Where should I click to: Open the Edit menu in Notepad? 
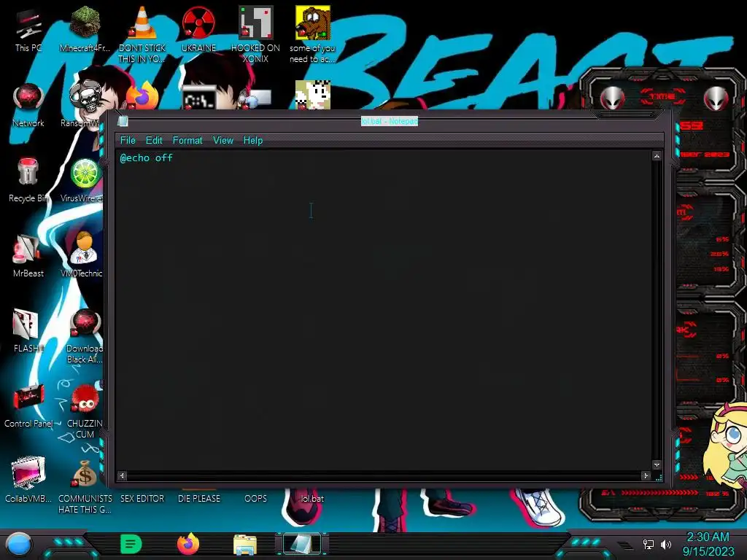tap(154, 141)
